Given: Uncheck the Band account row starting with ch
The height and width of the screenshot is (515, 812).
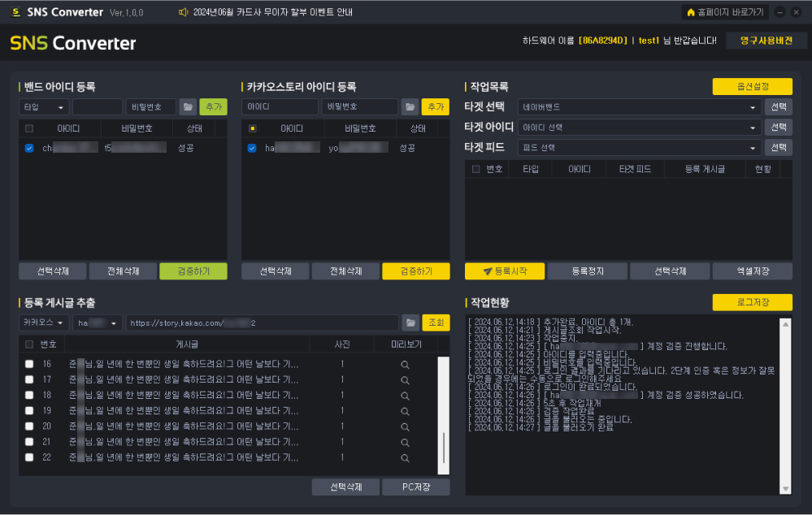Looking at the screenshot, I should (29, 148).
